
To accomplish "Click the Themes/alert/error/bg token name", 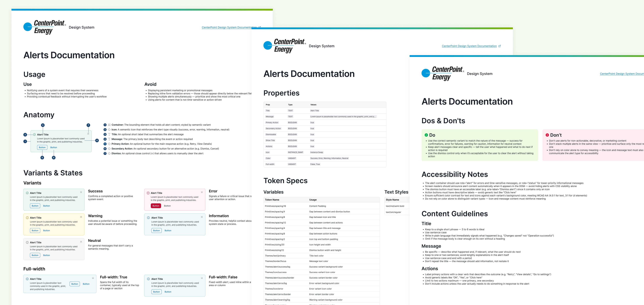I will (x=276, y=283).
